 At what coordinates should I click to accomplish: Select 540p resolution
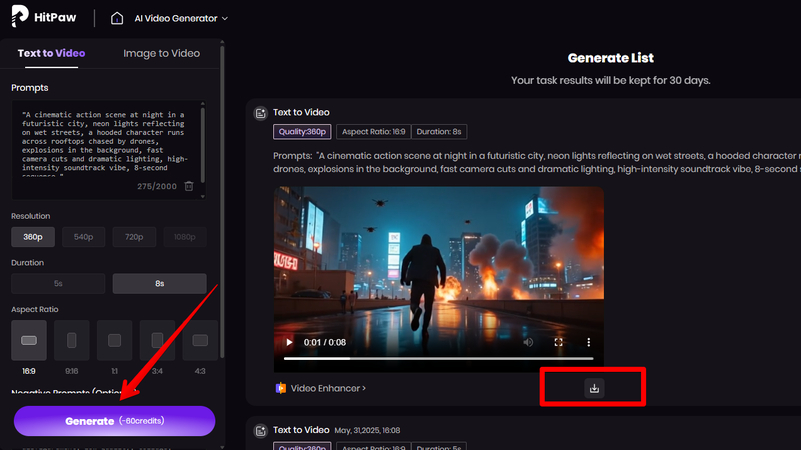tap(83, 237)
